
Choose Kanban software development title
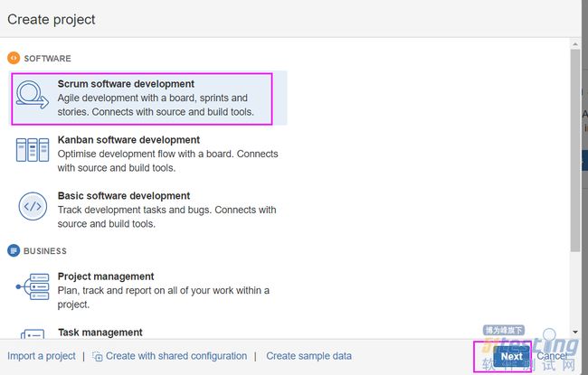pos(128,140)
